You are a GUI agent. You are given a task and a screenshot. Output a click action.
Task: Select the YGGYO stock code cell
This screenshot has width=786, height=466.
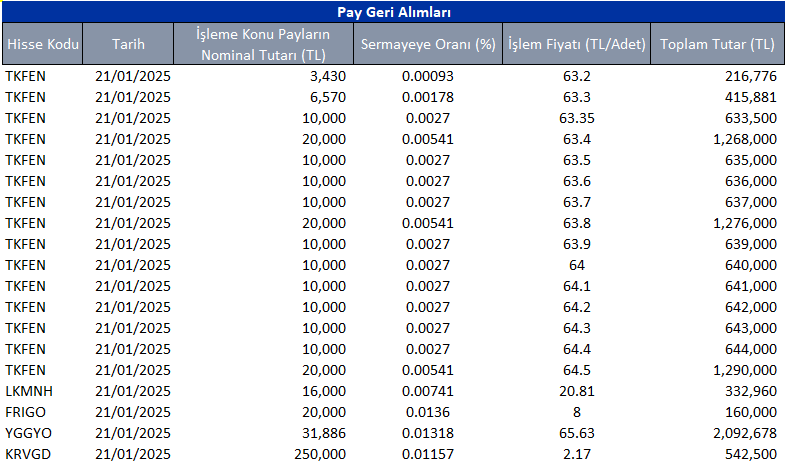27,433
